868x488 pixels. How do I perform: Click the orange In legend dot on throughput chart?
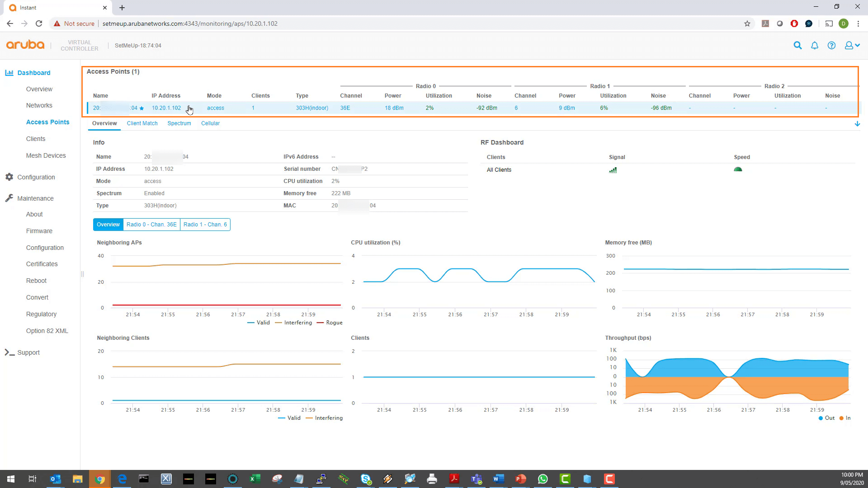(x=841, y=418)
